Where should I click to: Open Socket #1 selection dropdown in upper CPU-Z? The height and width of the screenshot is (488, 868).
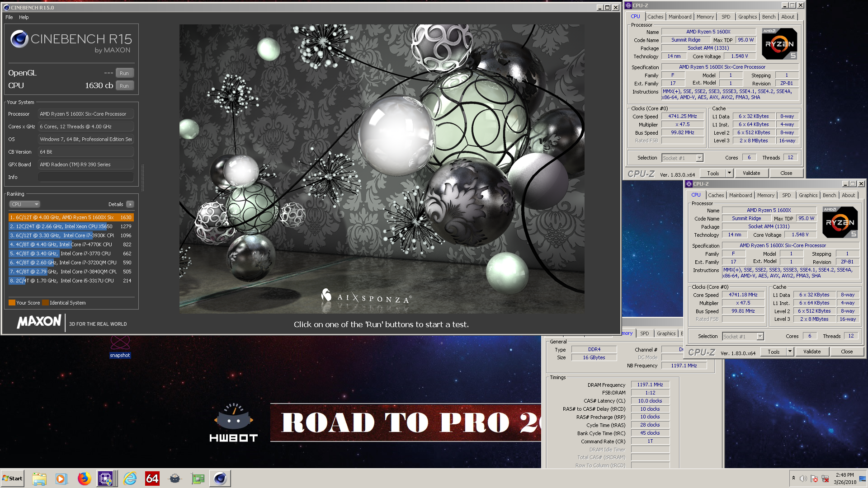click(683, 158)
